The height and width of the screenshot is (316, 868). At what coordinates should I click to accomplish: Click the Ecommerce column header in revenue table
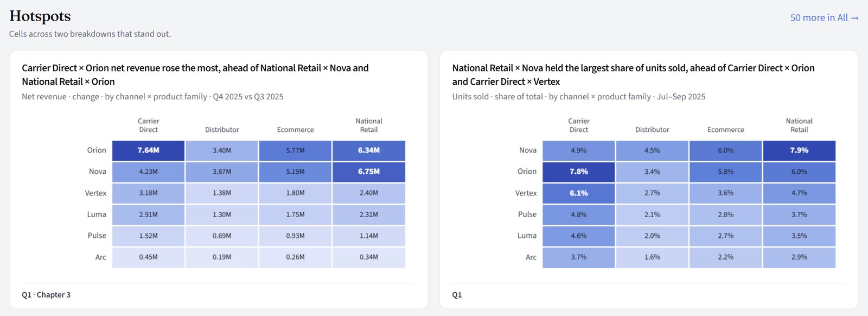295,130
